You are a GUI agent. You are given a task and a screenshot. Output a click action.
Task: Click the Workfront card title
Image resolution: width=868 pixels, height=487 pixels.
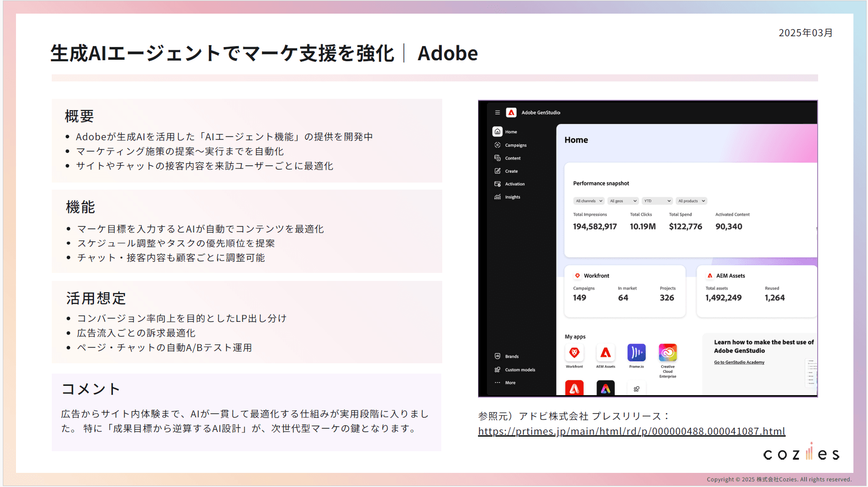597,276
